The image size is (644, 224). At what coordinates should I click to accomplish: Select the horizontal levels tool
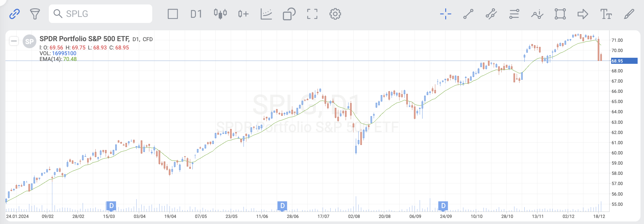[514, 14]
